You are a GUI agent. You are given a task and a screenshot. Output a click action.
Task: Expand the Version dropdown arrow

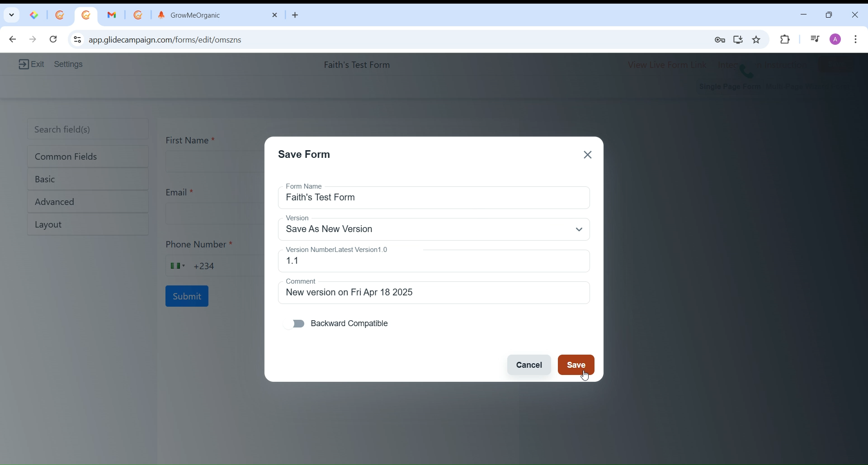tap(579, 230)
